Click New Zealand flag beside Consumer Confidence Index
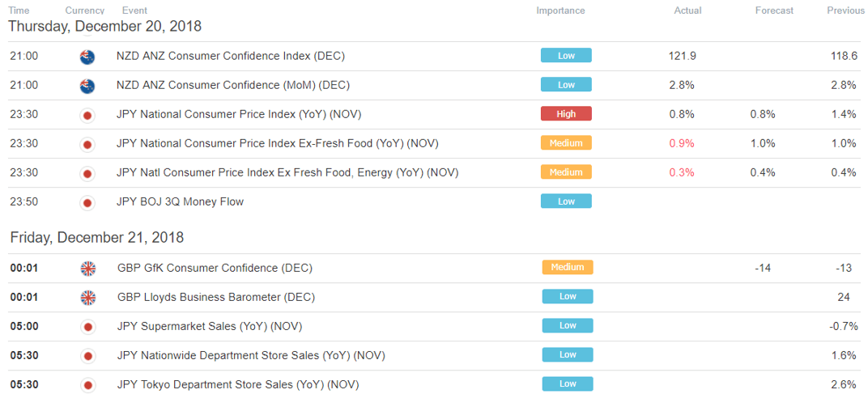This screenshot has width=868, height=394. pos(87,57)
